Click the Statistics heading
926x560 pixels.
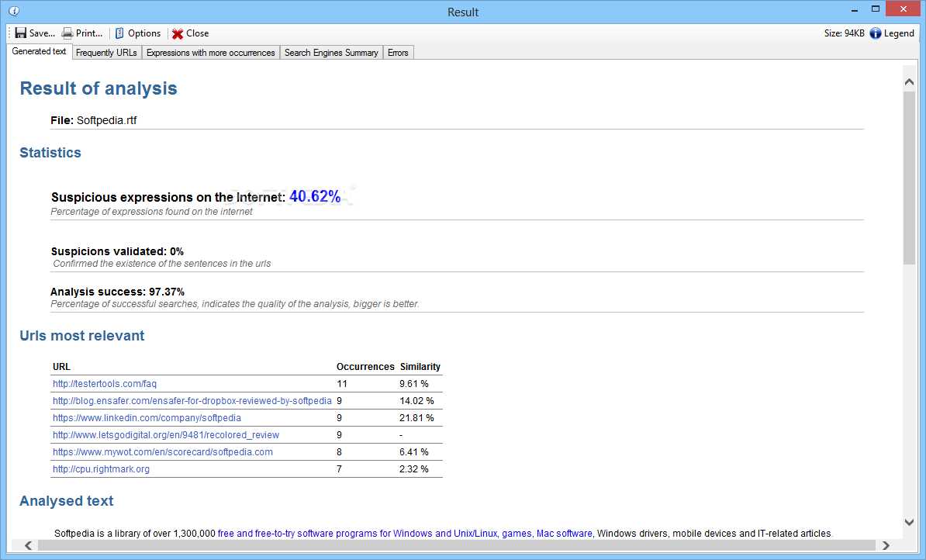pos(50,153)
